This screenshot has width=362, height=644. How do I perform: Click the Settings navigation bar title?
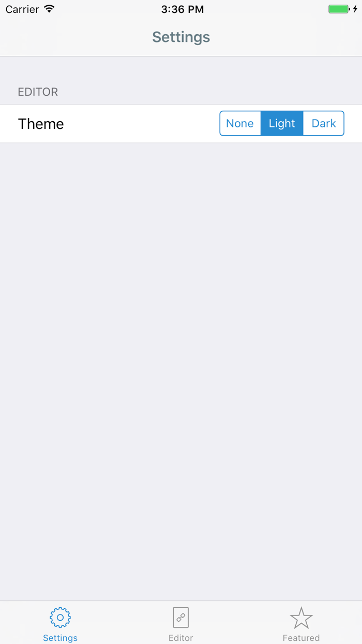click(x=181, y=37)
